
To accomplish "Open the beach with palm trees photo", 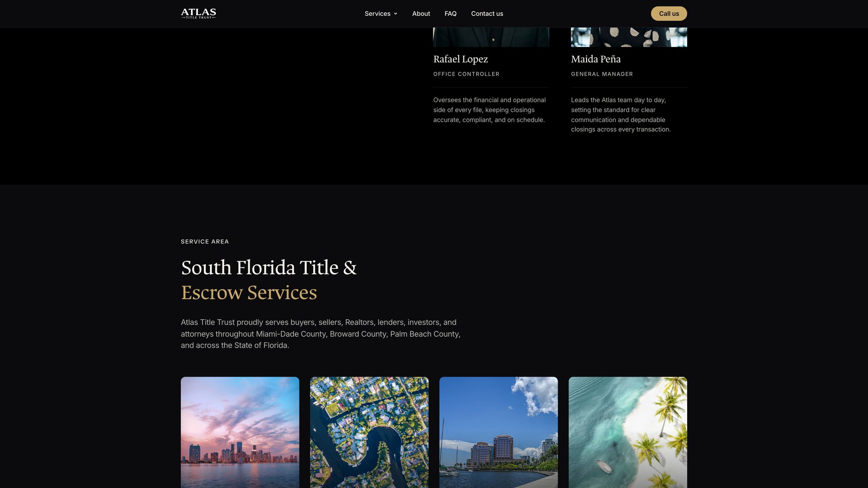I will point(627,432).
